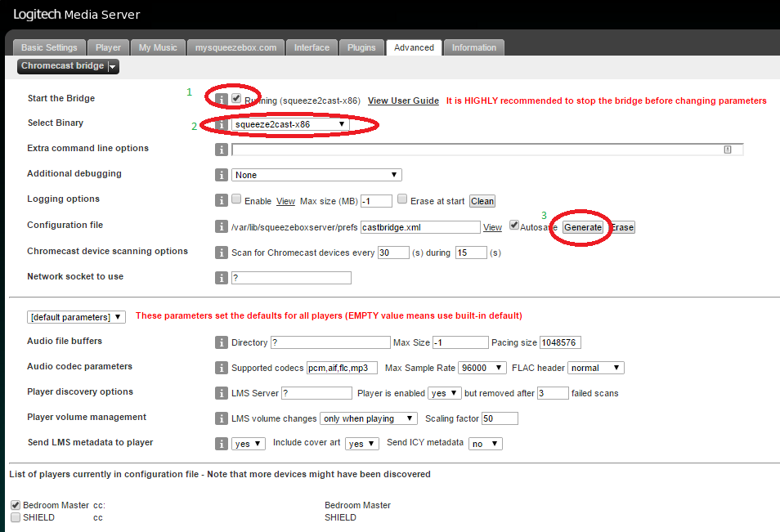Click info icon for Chromecast device scanning options
This screenshot has height=532, width=780.
coord(222,252)
